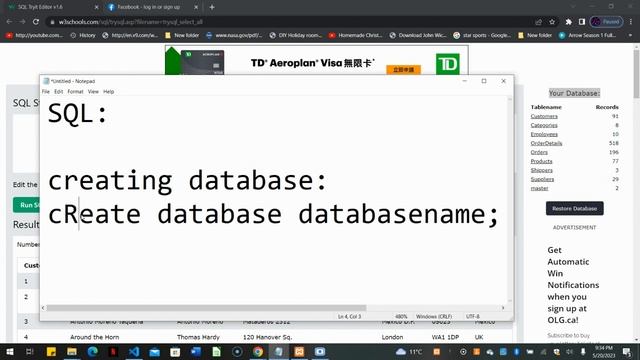Image resolution: width=640 pixels, height=360 pixels.
Task: Open star sports Google bookmark
Action: [x=482, y=35]
